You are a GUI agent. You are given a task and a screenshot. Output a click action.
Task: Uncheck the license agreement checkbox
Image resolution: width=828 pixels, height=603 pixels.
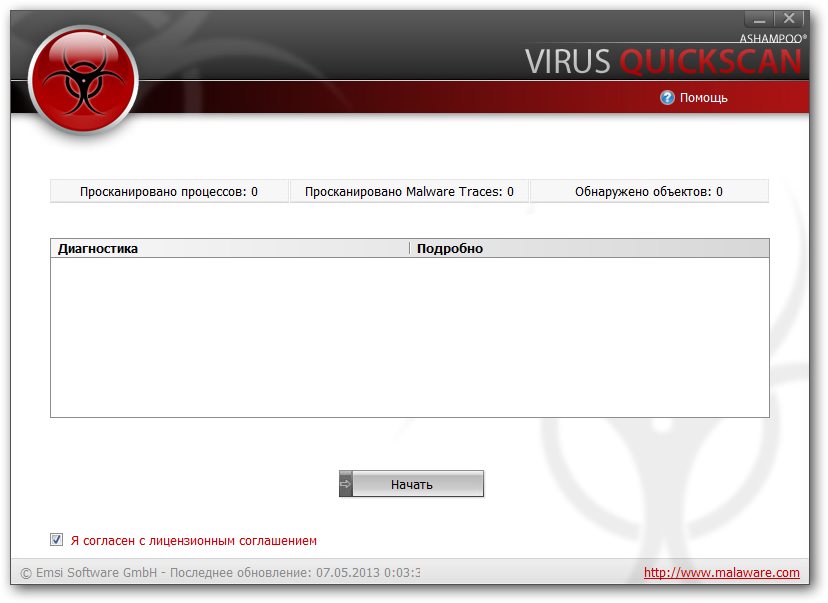[x=57, y=540]
